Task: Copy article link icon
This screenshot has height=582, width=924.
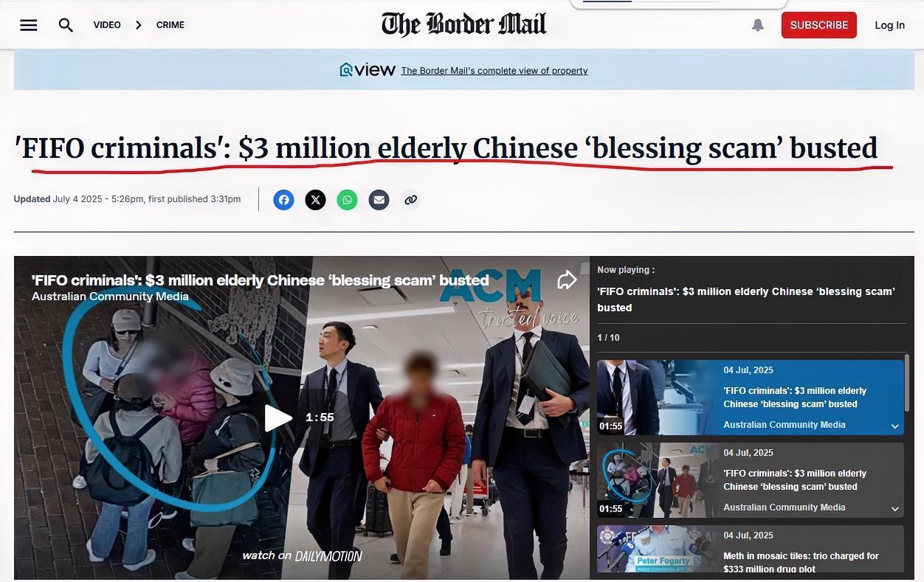Action: 410,200
